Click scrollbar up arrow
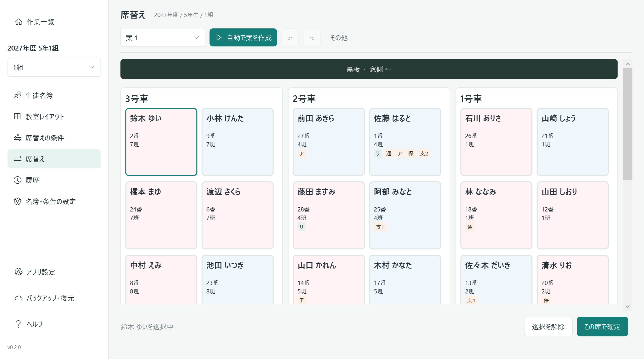 click(x=628, y=64)
